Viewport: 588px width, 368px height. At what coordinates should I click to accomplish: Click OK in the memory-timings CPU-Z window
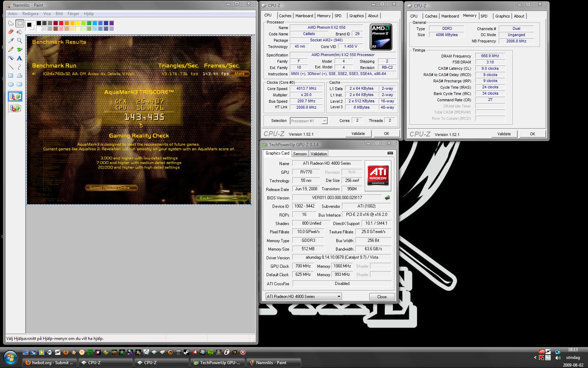(x=532, y=134)
